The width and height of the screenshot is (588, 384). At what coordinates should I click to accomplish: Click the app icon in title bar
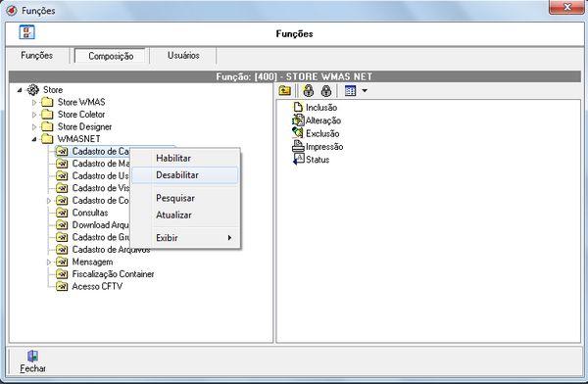(11, 10)
